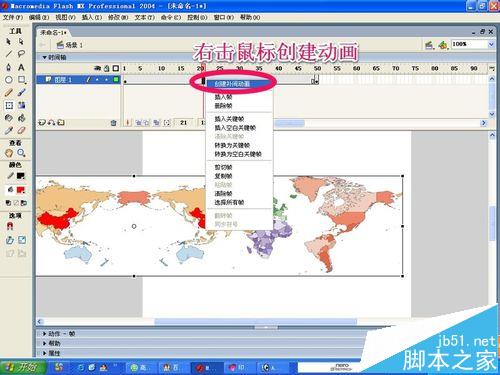Screen dimensions: 500x375
Task: Select the Fill Transform tool
Action: 21,105
